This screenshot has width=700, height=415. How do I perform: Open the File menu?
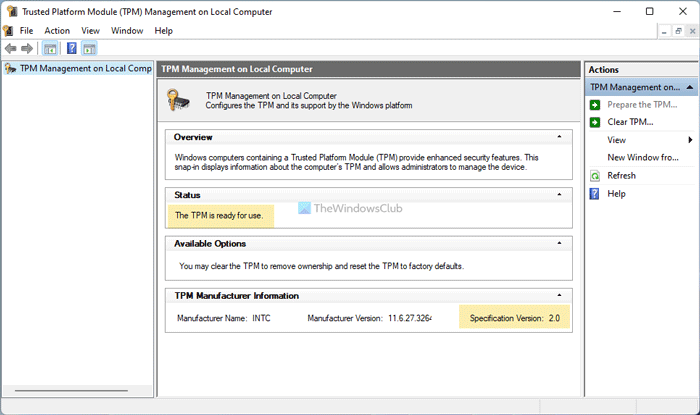[x=26, y=31]
